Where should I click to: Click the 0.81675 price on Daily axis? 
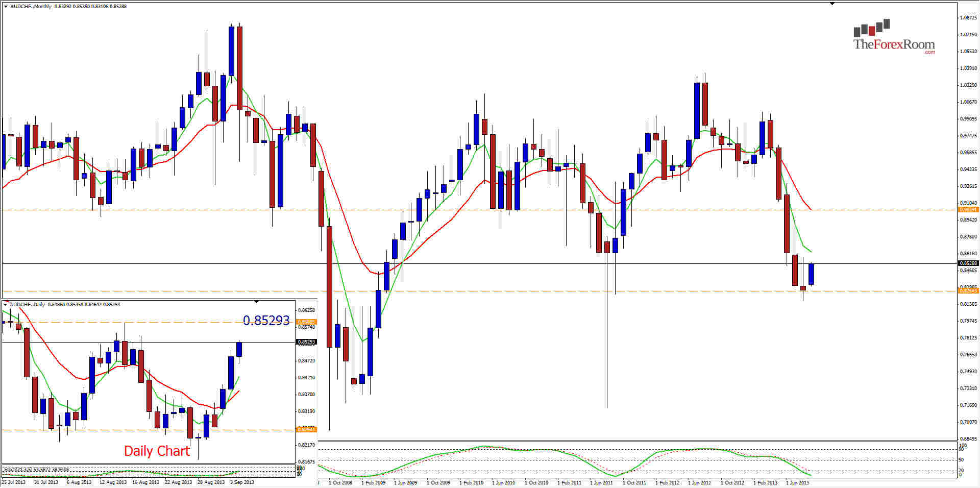(x=306, y=462)
